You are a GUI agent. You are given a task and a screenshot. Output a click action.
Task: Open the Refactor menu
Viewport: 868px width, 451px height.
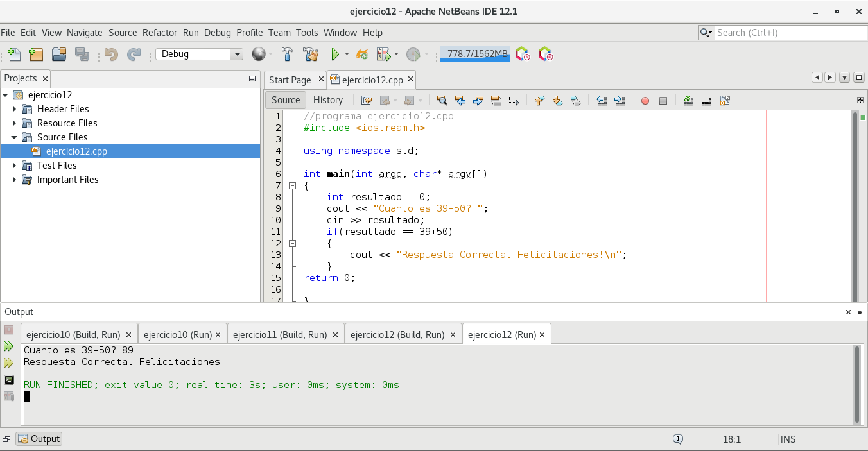(159, 33)
